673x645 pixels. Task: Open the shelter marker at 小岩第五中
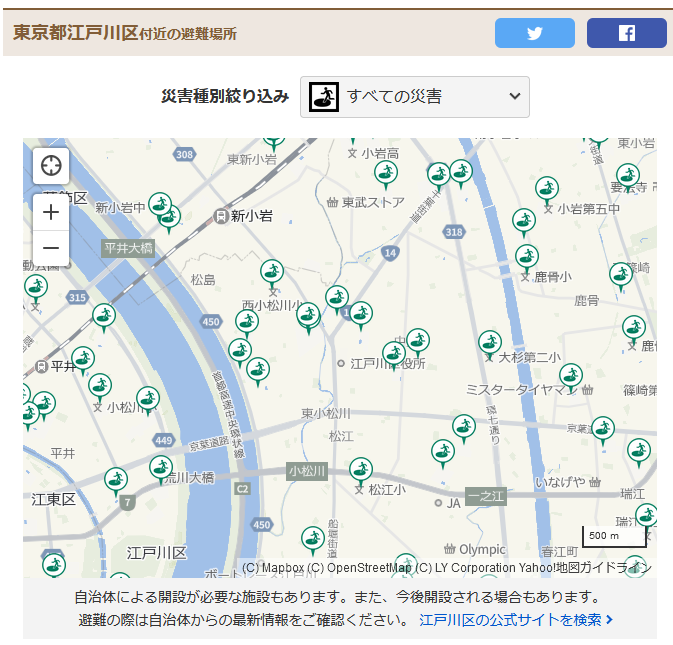[x=546, y=189]
